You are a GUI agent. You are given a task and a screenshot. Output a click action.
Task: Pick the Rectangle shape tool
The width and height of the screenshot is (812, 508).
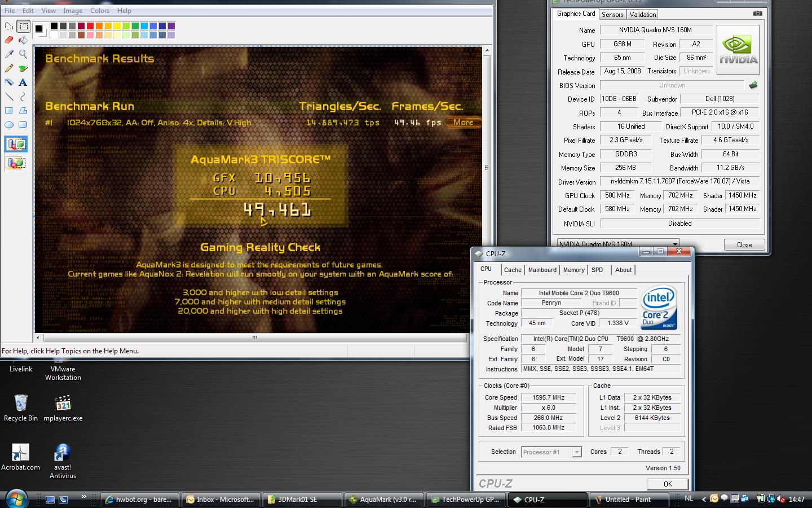[9, 111]
